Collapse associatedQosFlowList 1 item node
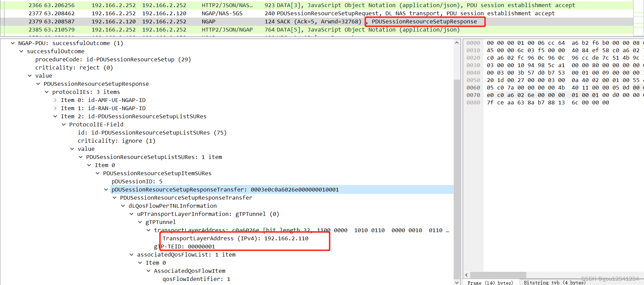Viewport: 644px width, 285px height. point(131,255)
